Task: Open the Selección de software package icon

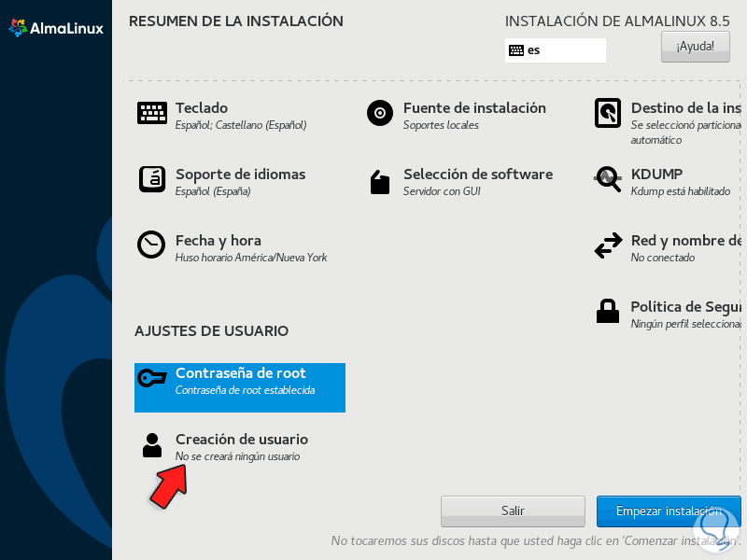Action: [380, 182]
